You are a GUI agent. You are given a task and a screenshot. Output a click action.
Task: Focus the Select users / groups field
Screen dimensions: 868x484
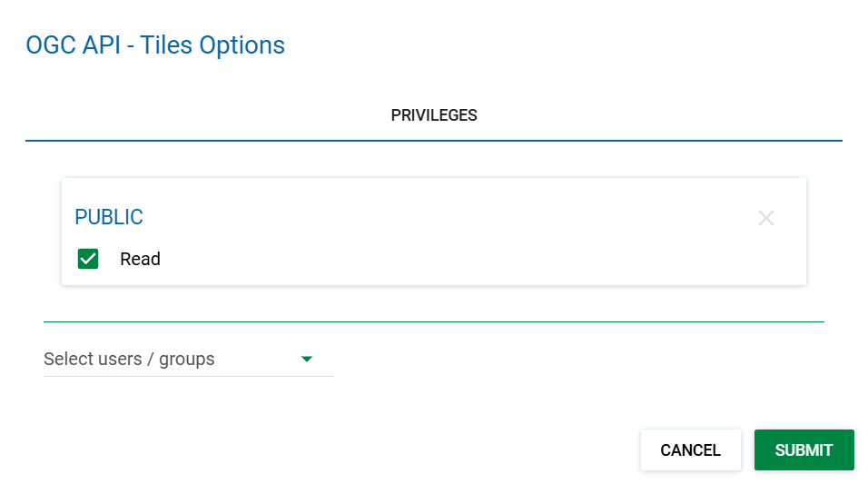click(x=173, y=359)
